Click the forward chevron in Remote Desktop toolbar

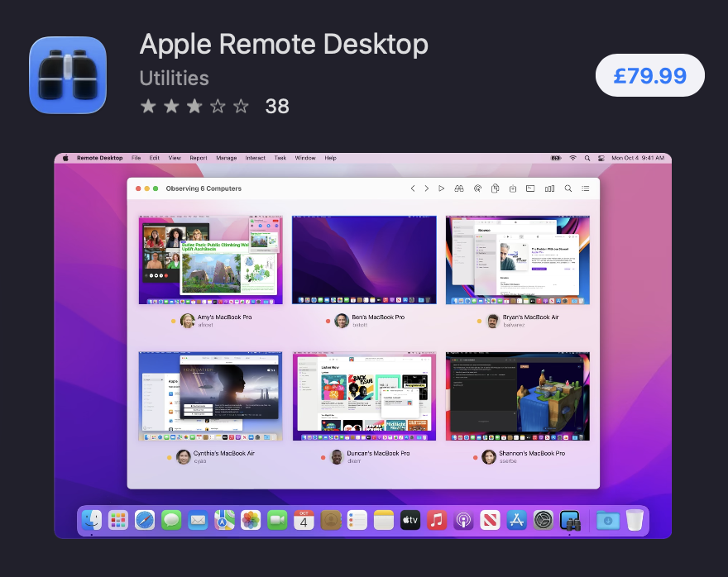point(426,188)
